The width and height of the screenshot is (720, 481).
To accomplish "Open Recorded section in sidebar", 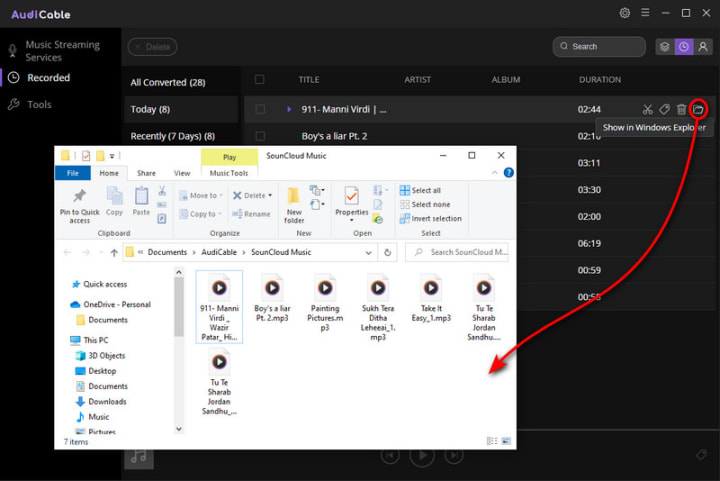I will tap(49, 78).
